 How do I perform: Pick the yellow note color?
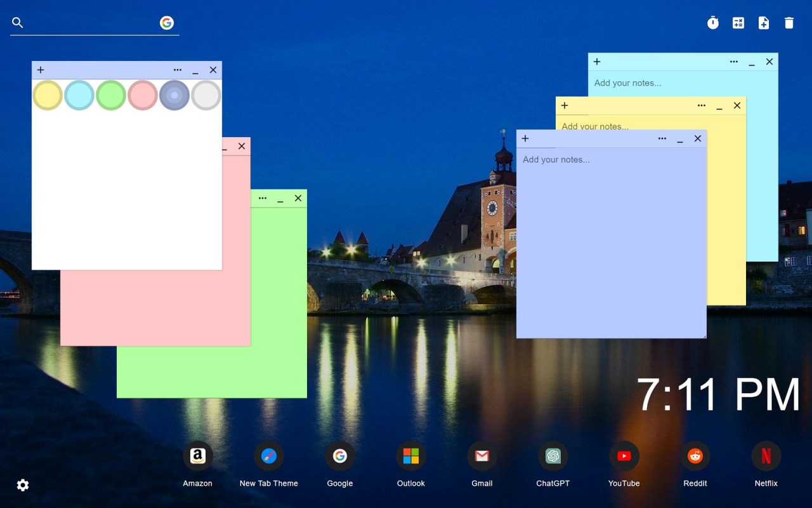(48, 95)
